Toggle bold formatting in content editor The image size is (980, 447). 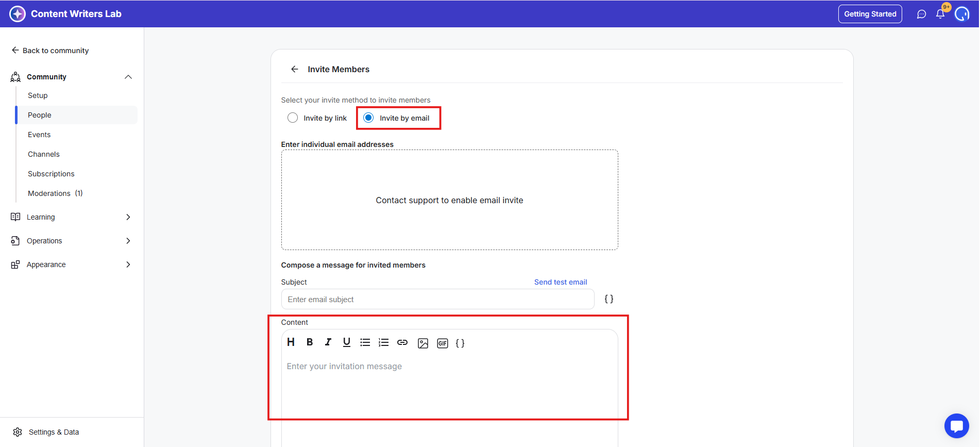[x=310, y=342]
